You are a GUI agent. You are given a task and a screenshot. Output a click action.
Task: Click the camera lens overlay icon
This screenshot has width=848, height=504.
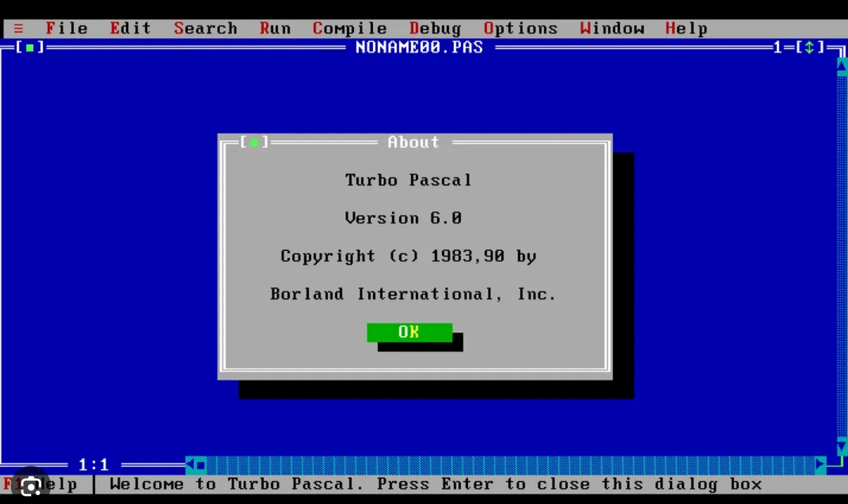(x=30, y=487)
